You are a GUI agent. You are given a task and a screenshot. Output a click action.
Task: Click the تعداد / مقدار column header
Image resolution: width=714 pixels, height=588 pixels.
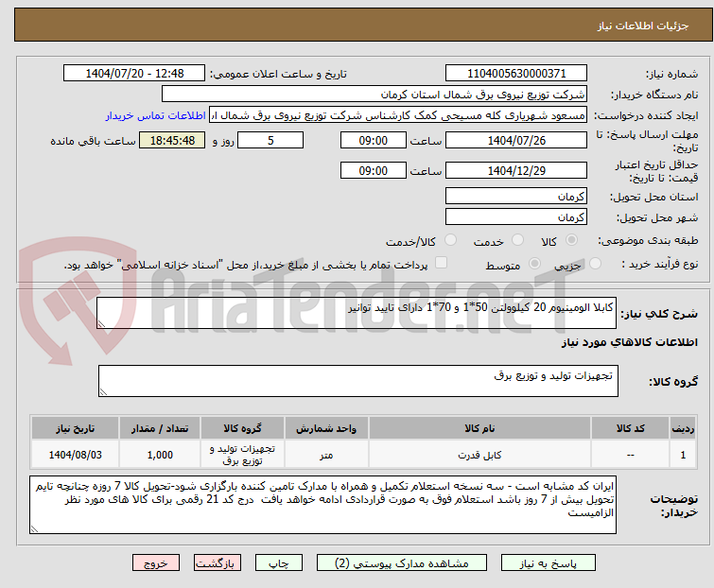tap(160, 428)
